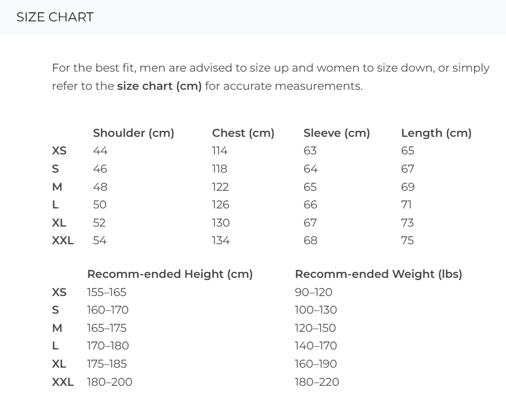The image size is (506, 420).
Task: Click the Recomm-ended Height (cm) header
Action: coord(170,274)
